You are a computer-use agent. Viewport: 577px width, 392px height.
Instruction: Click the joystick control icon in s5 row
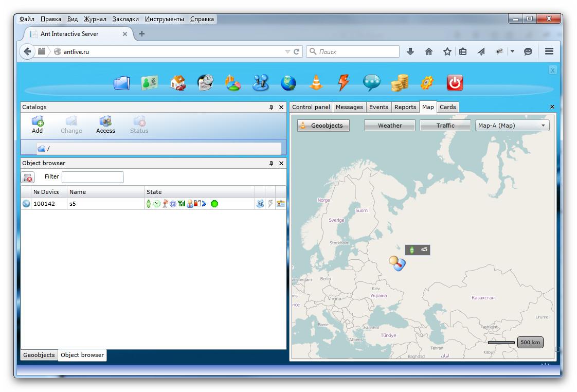[260, 204]
